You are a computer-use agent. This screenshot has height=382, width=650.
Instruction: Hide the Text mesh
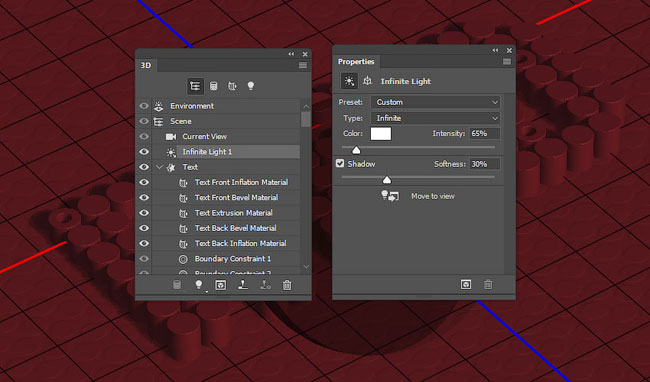(x=144, y=167)
